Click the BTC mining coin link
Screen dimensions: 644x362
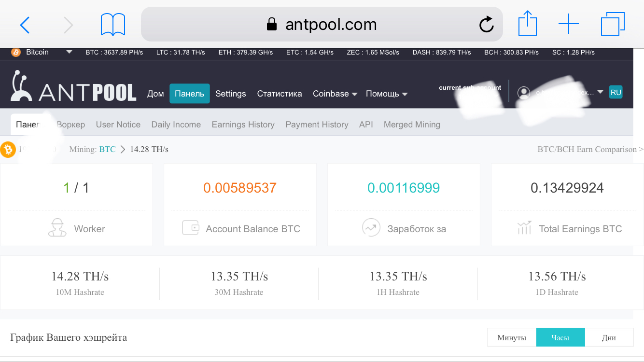tap(108, 150)
